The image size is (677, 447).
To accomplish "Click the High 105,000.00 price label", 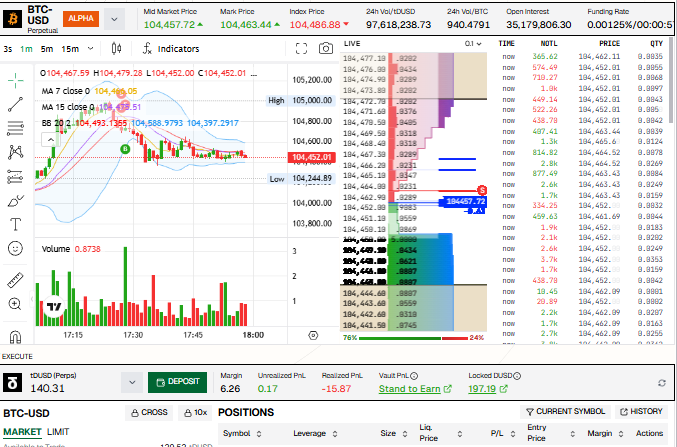I will [x=300, y=101].
